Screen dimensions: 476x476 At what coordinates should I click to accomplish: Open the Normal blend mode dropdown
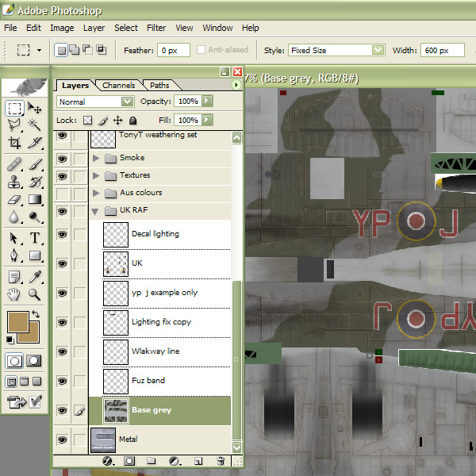[128, 102]
